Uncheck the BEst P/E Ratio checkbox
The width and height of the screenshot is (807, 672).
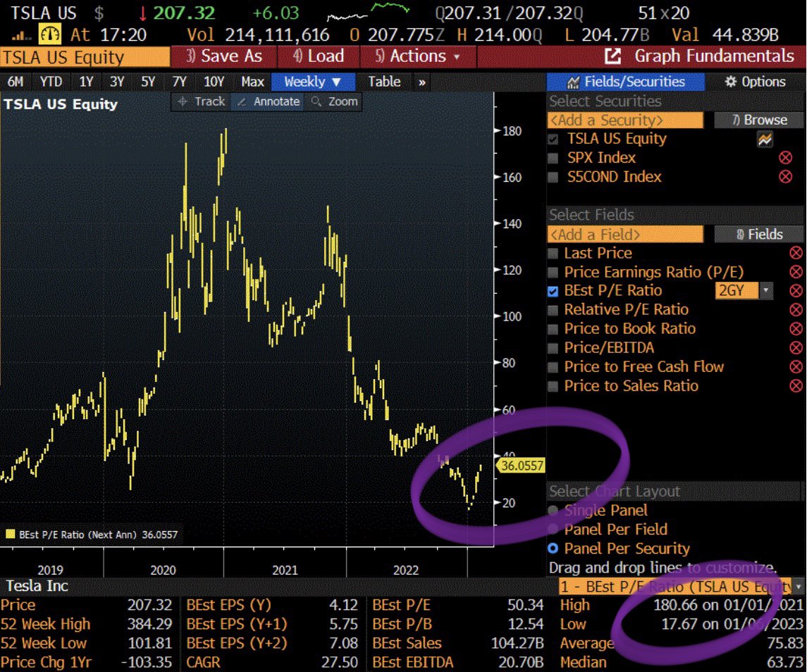(x=553, y=291)
